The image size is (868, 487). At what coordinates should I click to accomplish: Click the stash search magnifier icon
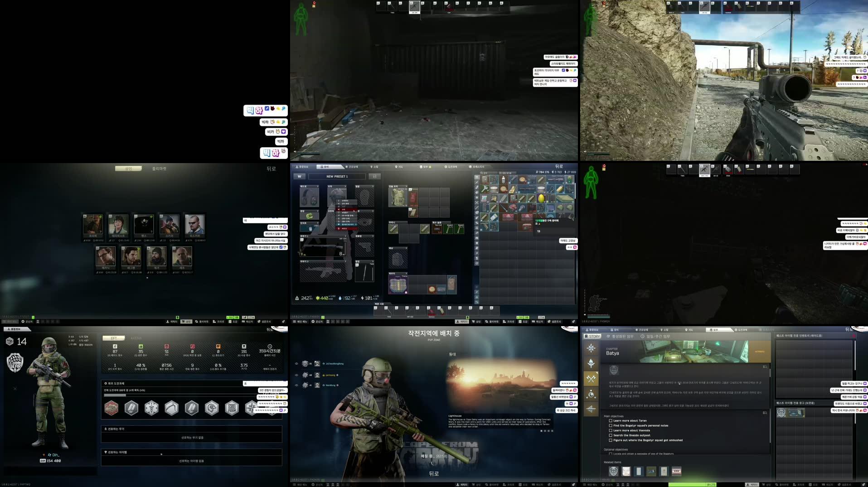click(x=482, y=173)
